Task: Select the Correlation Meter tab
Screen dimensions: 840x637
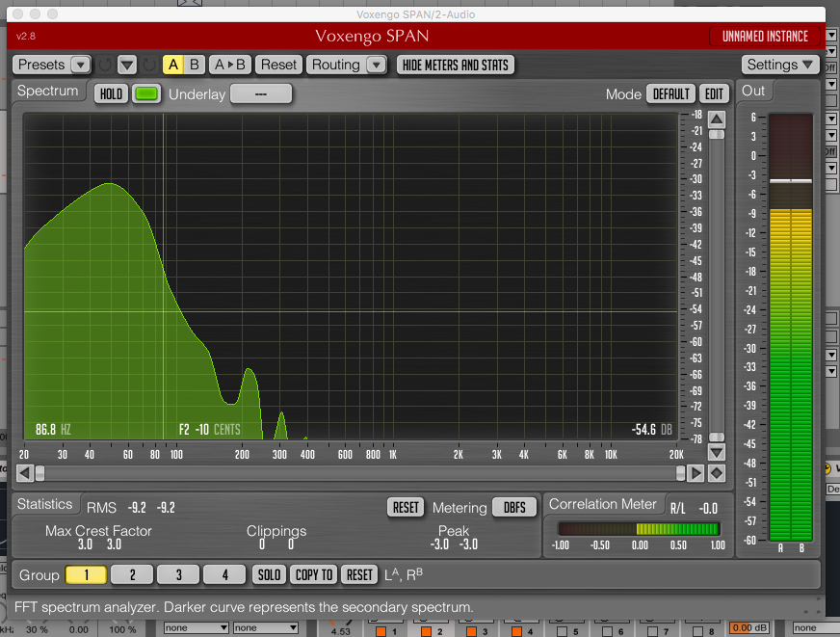Action: pyautogui.click(x=603, y=504)
